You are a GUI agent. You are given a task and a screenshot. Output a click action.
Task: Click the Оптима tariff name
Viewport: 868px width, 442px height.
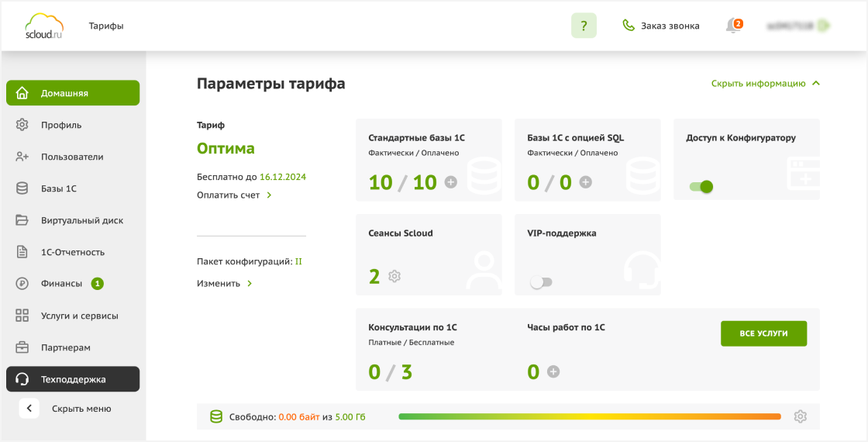click(x=226, y=148)
